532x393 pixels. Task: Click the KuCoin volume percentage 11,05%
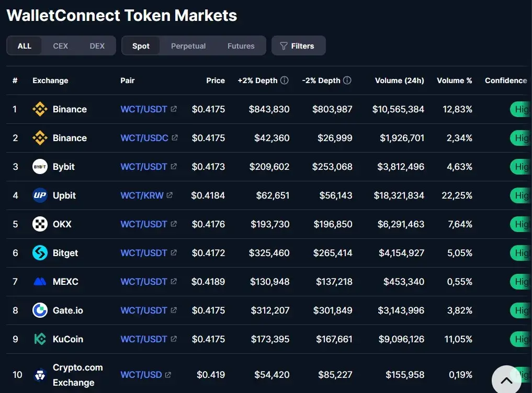[x=458, y=339]
